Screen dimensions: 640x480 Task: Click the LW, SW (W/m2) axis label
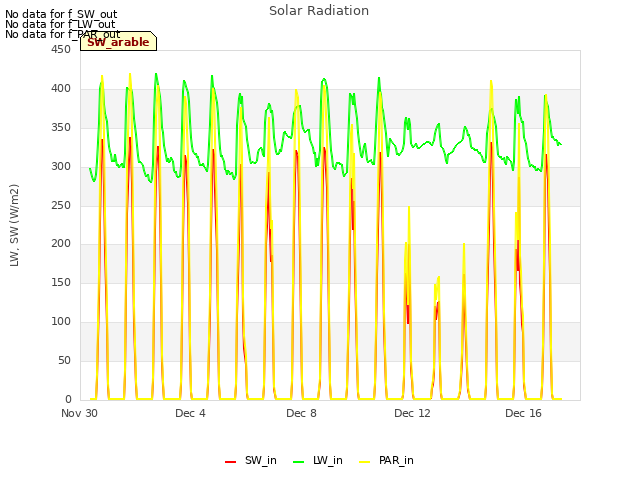[14, 225]
